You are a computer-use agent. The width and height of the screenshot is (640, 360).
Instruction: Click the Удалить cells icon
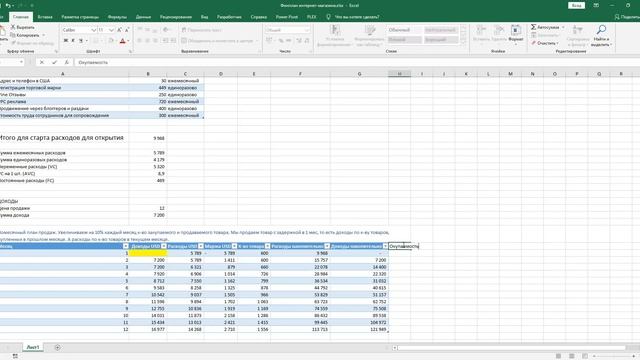coord(499,30)
